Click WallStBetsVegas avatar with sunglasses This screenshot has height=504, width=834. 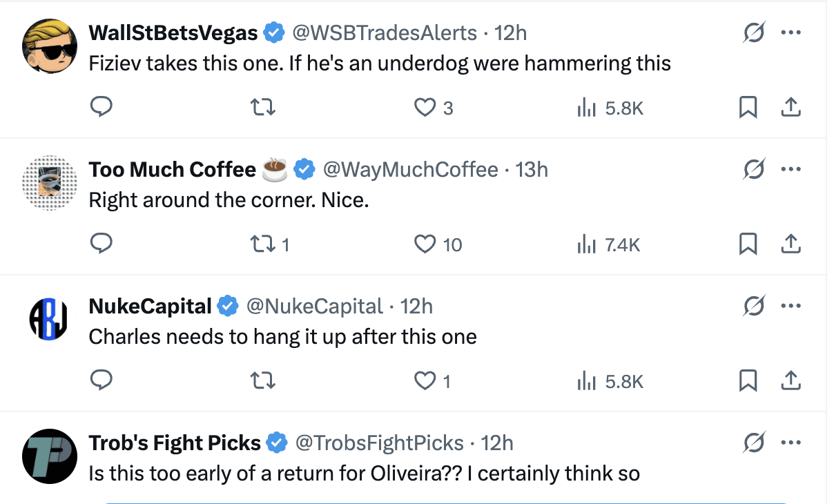click(x=49, y=46)
